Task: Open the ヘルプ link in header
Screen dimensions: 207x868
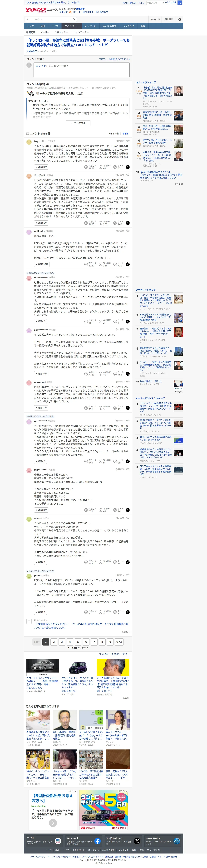Action: pos(141,3)
